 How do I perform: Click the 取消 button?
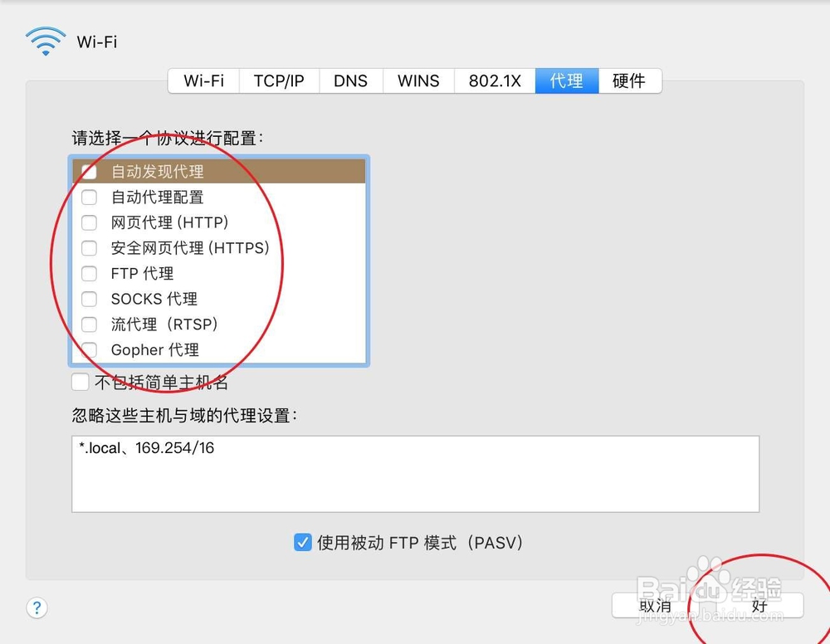656,606
